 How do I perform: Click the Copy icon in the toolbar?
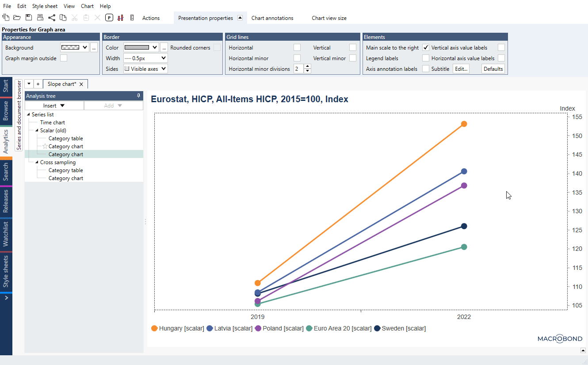[63, 18]
